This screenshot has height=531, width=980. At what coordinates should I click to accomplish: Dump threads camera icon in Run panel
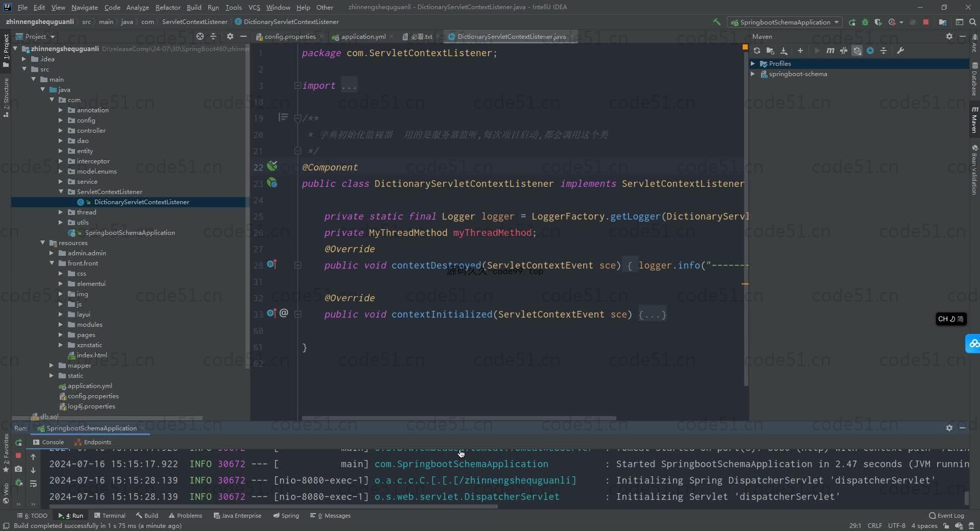pyautogui.click(x=18, y=469)
